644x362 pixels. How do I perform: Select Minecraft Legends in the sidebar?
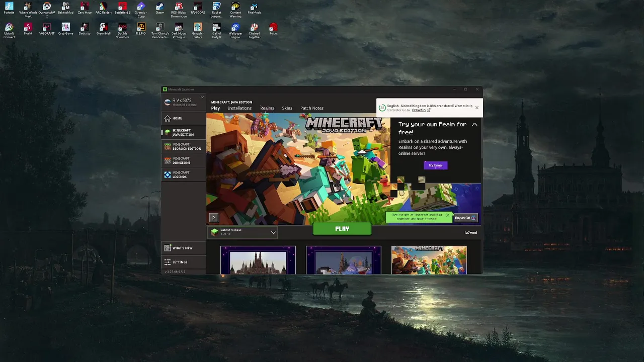point(183,174)
